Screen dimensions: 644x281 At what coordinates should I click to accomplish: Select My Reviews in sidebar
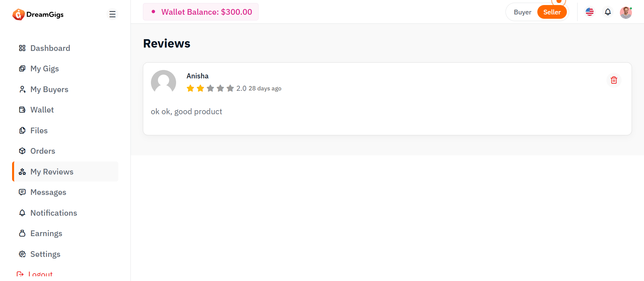point(52,172)
